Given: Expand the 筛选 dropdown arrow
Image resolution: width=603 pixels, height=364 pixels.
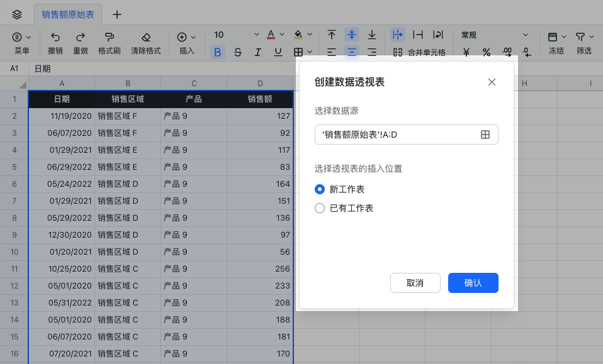Looking at the screenshot, I should [592, 37].
